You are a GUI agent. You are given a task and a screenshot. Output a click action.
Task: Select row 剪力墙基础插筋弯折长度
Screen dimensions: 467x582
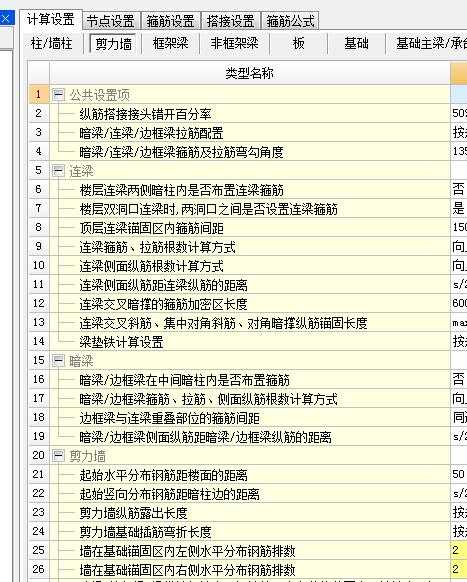pyautogui.click(x=249, y=531)
